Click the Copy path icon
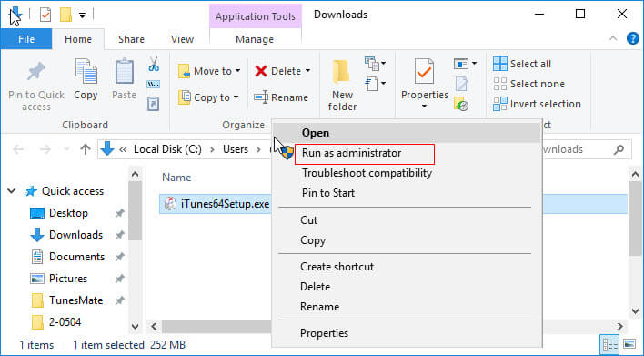644x356 pixels. (153, 85)
